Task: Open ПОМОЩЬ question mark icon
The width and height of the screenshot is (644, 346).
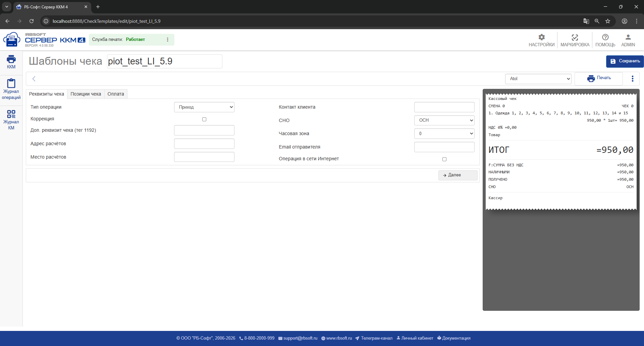Action: [605, 37]
